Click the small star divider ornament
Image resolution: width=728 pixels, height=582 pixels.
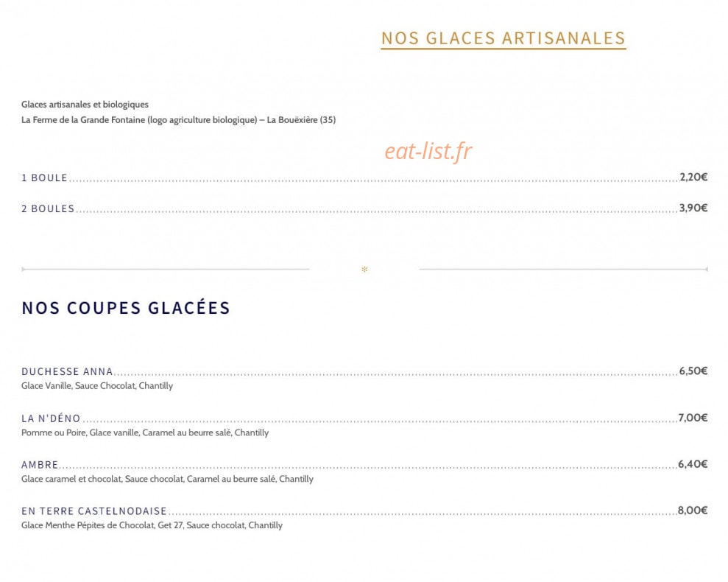pyautogui.click(x=364, y=269)
